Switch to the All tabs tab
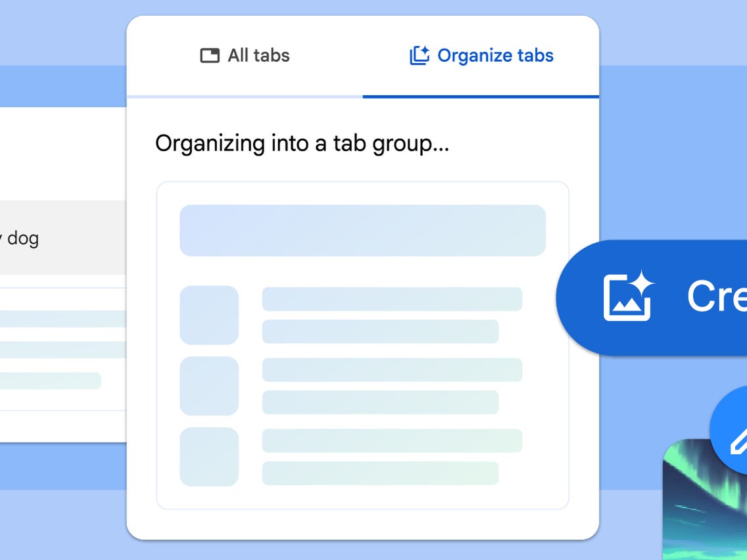 (x=245, y=56)
